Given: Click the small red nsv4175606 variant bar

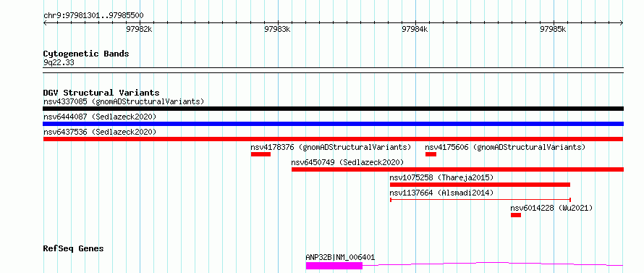Looking at the screenshot, I should [431, 154].
